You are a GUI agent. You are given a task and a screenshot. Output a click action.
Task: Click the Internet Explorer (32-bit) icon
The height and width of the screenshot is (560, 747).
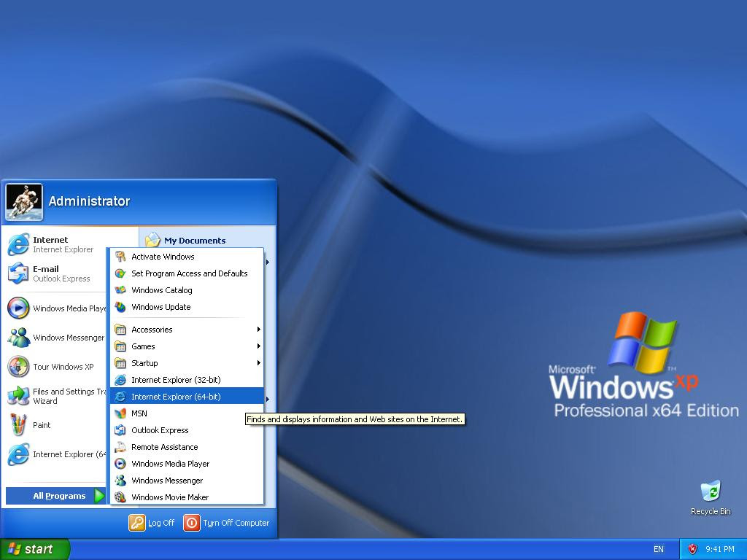[120, 380]
